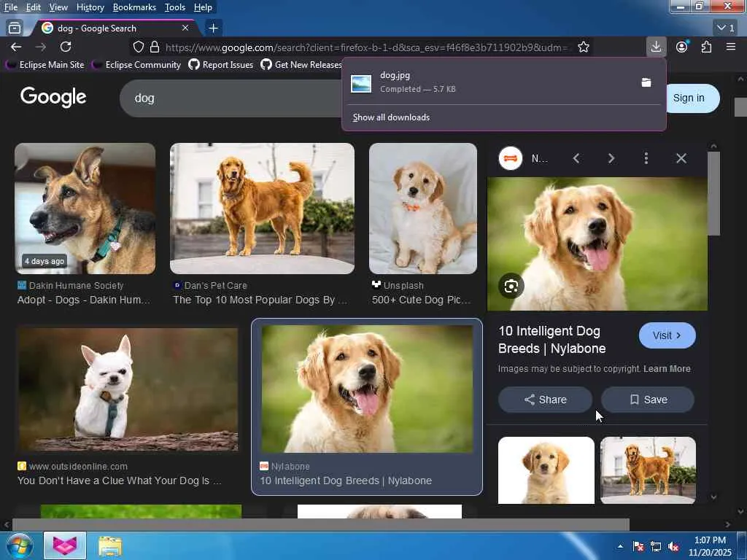Image resolution: width=747 pixels, height=560 pixels.
Task: Show hidden system tray icons
Action: [620, 546]
